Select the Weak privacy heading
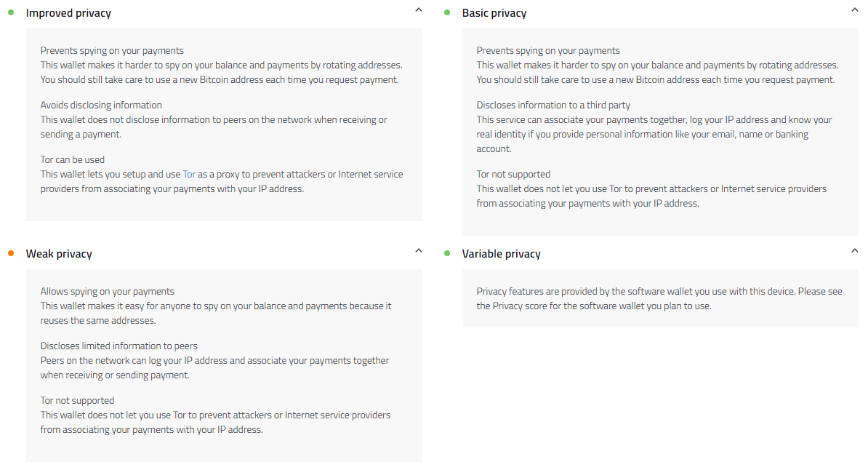Screen dimensions: 868x470 [x=59, y=254]
